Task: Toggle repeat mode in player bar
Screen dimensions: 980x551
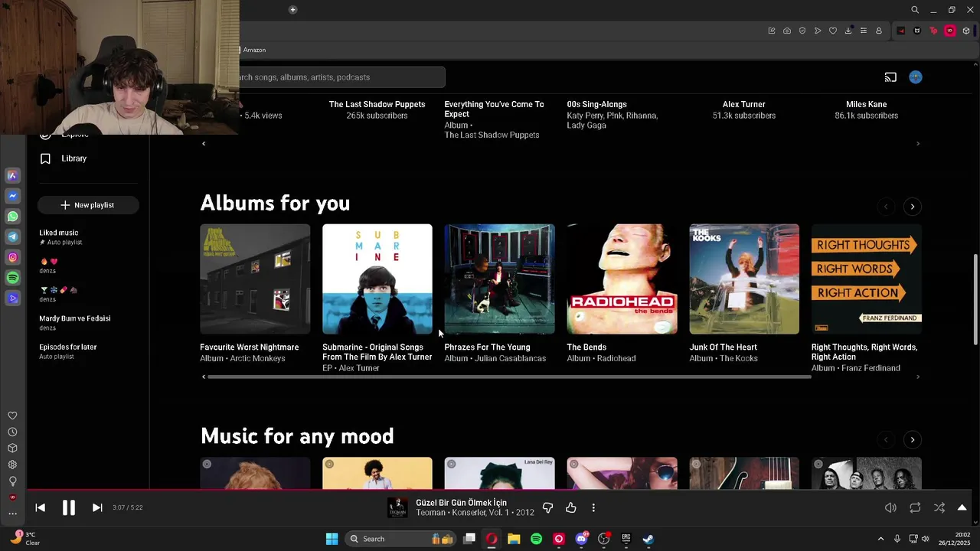Action: [x=915, y=507]
